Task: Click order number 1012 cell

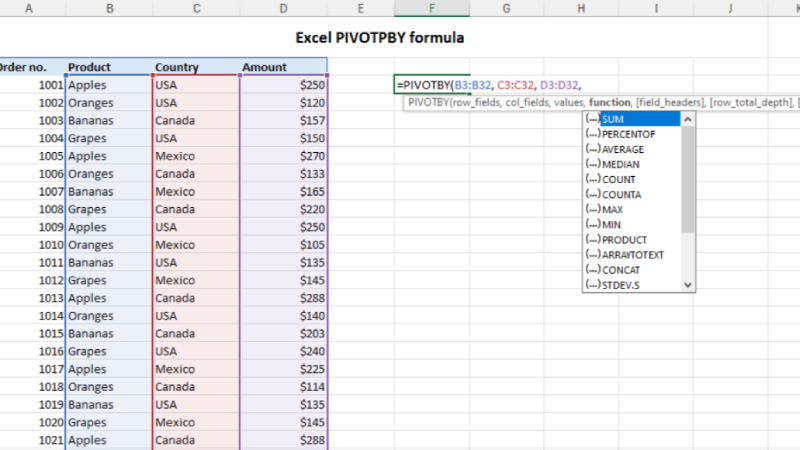Action: pos(33,280)
